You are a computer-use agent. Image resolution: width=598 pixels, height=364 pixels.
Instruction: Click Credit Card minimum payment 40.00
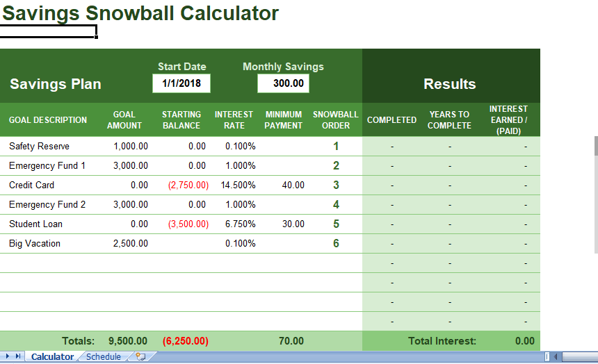(x=293, y=185)
